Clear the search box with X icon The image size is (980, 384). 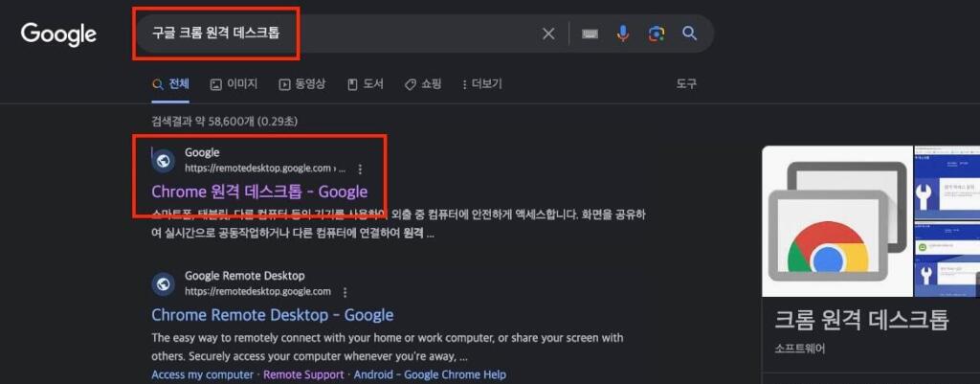pyautogui.click(x=548, y=34)
